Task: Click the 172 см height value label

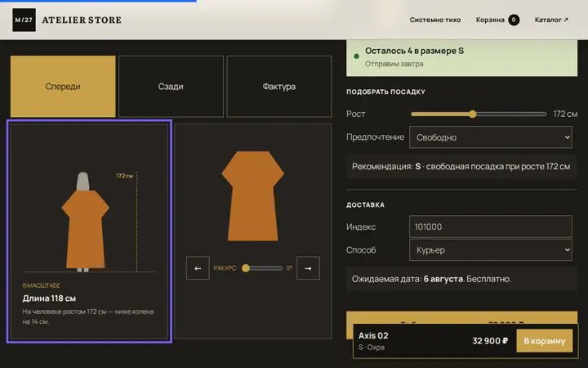Action: [565, 114]
